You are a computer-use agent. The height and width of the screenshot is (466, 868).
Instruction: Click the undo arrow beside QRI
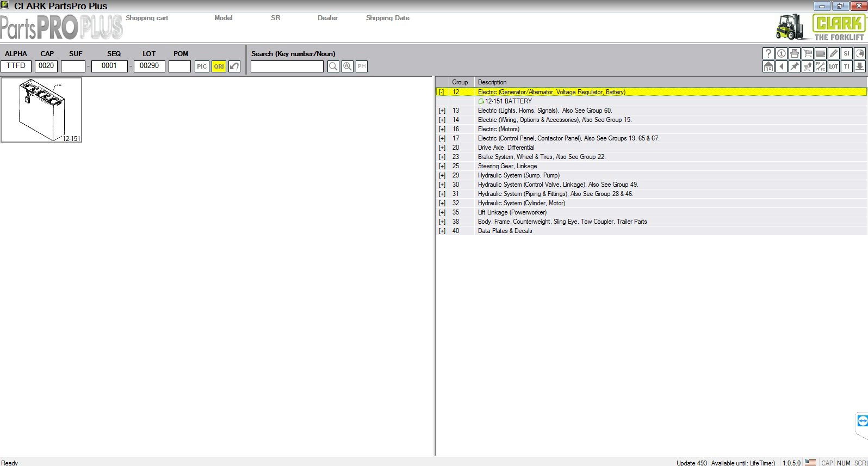point(234,66)
